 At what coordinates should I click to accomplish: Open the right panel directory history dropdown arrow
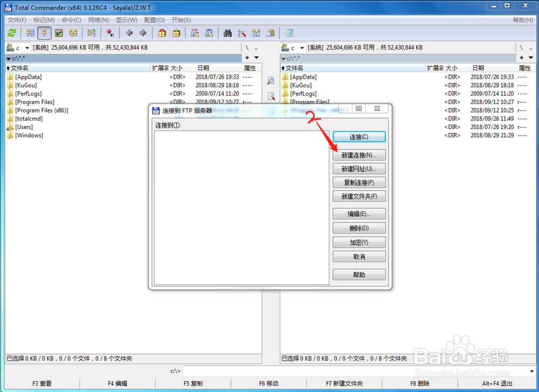point(531,58)
